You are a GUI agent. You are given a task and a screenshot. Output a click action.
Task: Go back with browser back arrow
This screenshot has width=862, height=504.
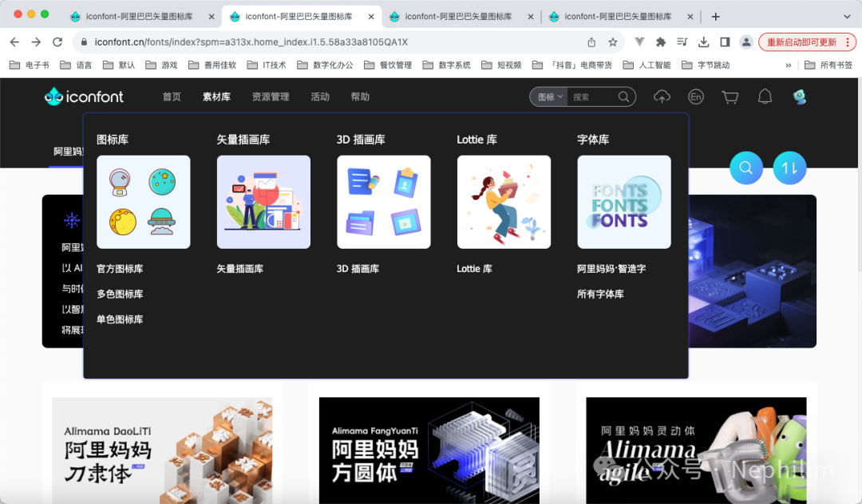coord(15,41)
